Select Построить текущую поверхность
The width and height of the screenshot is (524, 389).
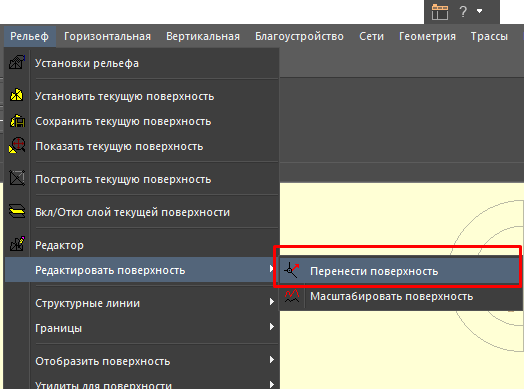click(x=142, y=179)
